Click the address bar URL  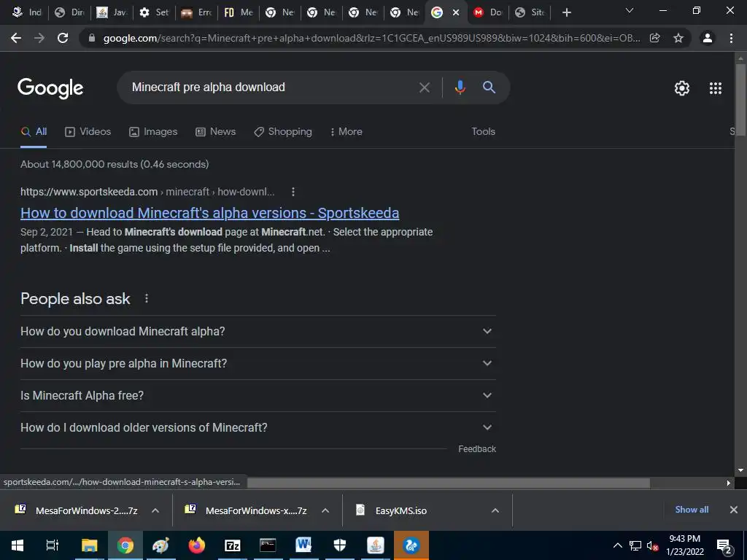[371, 38]
